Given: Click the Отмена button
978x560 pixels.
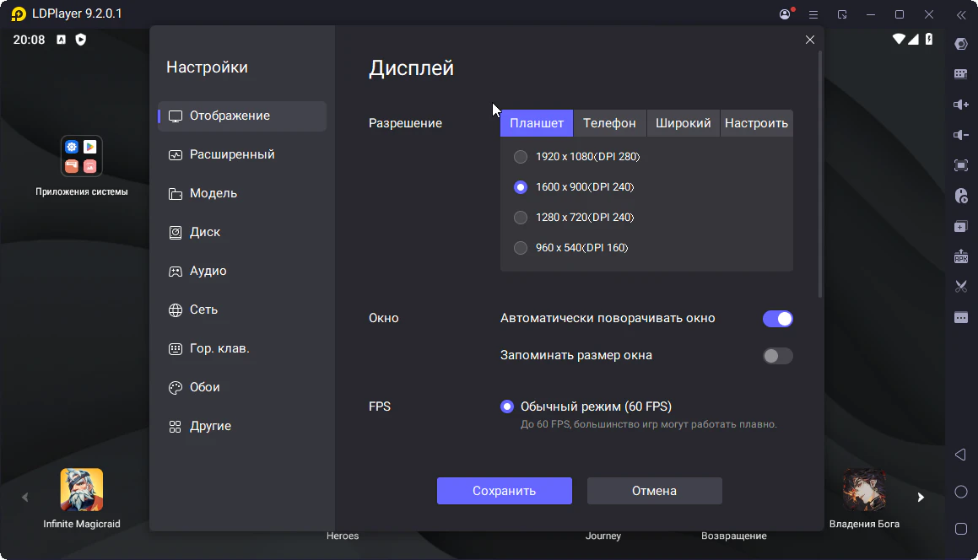Looking at the screenshot, I should pyautogui.click(x=654, y=491).
